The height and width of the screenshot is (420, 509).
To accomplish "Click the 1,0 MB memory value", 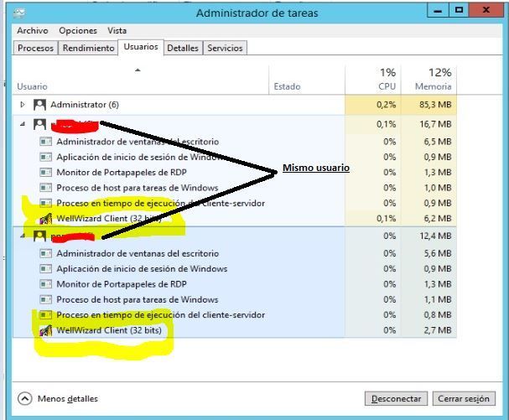I will 438,188.
